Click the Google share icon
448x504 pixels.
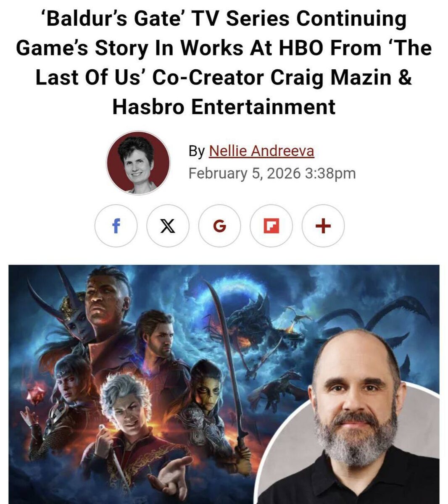pyautogui.click(x=219, y=226)
